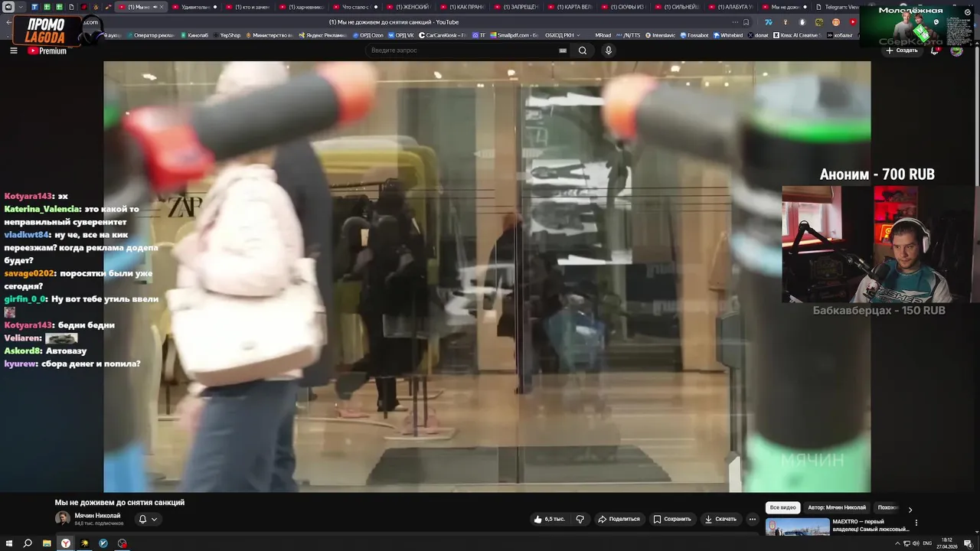Open Krea: AI Creative bookmark
The image size is (980, 551).
tap(795, 35)
